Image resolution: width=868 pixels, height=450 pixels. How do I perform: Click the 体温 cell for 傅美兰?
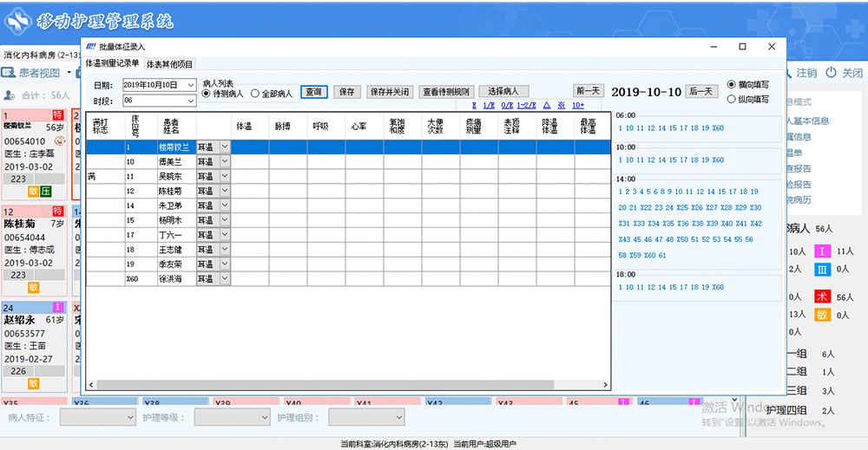250,161
